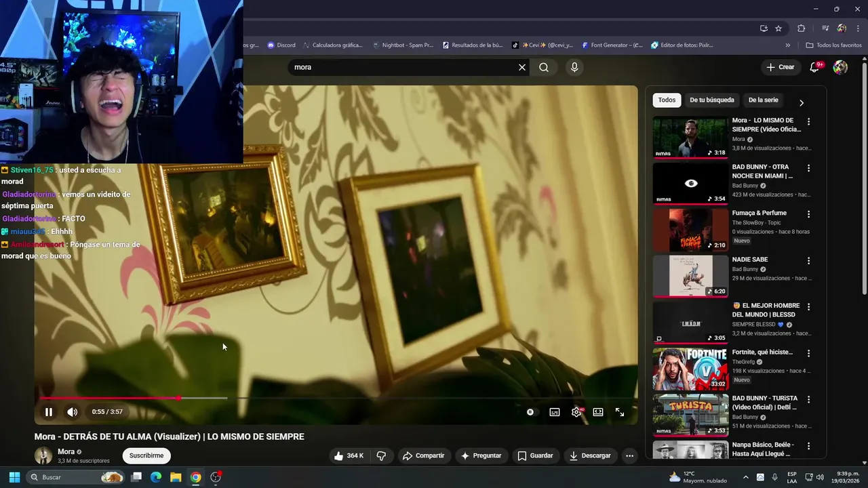Open the Windows Start button
The width and height of the screenshot is (868, 488).
14,477
